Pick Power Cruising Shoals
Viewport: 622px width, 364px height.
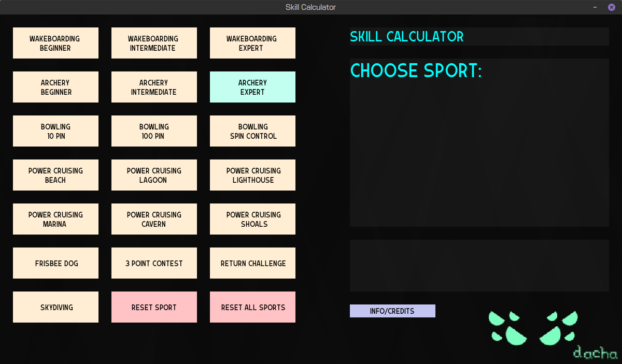pyautogui.click(x=252, y=219)
